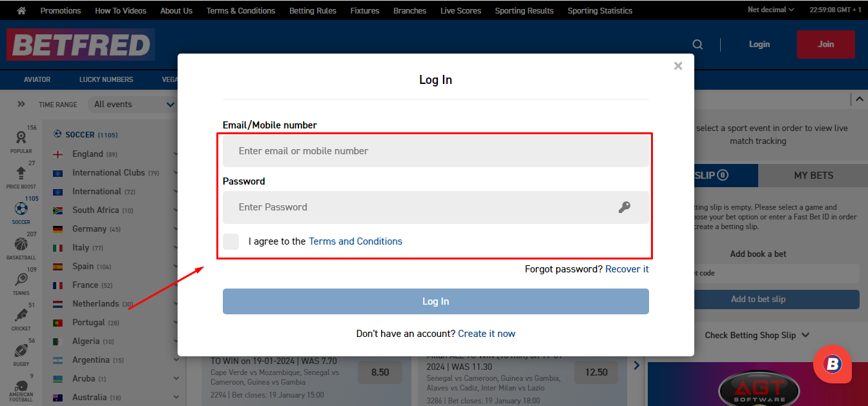Click the home icon in top bar
868x406 pixels.
point(21,10)
